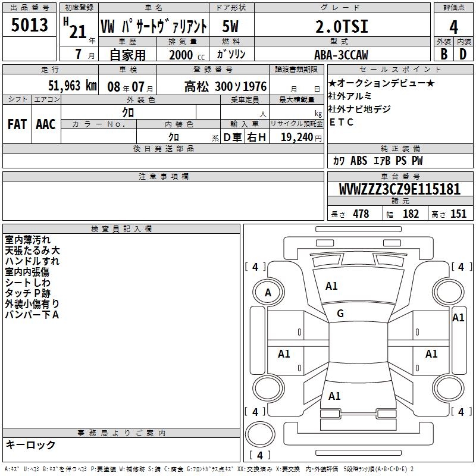This screenshot has width=476, height=476.
Task: Click width value 182
Action: [x=411, y=214]
